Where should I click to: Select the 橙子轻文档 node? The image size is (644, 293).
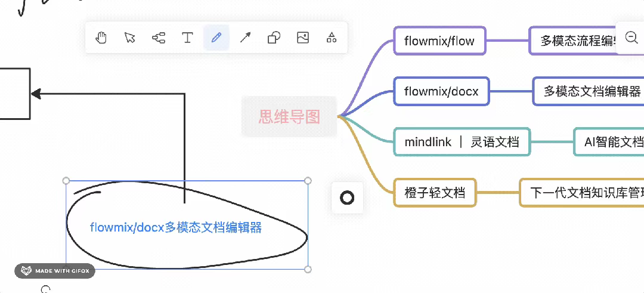(435, 192)
